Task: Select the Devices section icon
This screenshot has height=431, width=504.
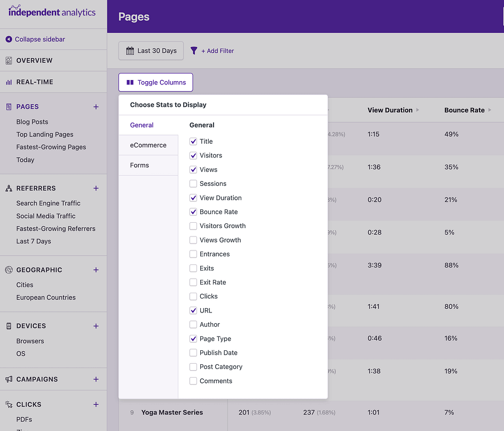Action: pyautogui.click(x=9, y=326)
